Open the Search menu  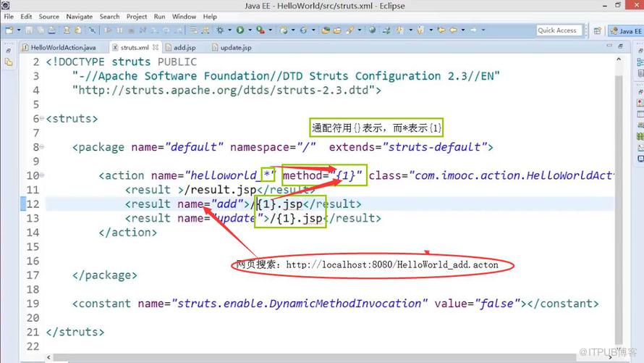109,17
